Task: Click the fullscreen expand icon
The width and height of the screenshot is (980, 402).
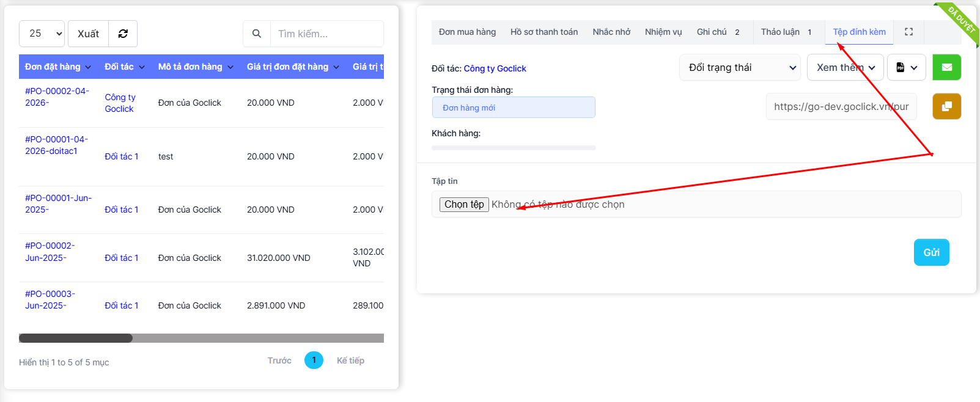Action: (908, 32)
